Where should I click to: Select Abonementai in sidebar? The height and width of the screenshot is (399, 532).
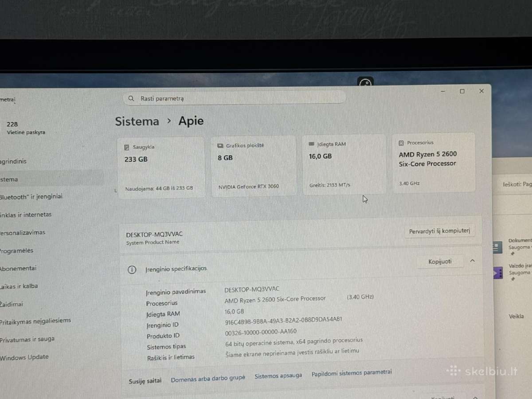tap(18, 269)
